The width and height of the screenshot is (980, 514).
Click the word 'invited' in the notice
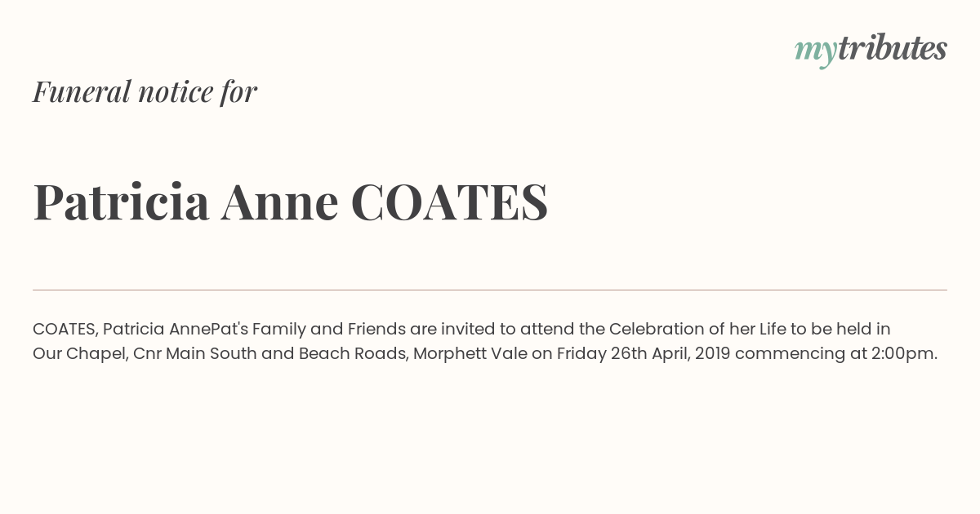point(469,329)
